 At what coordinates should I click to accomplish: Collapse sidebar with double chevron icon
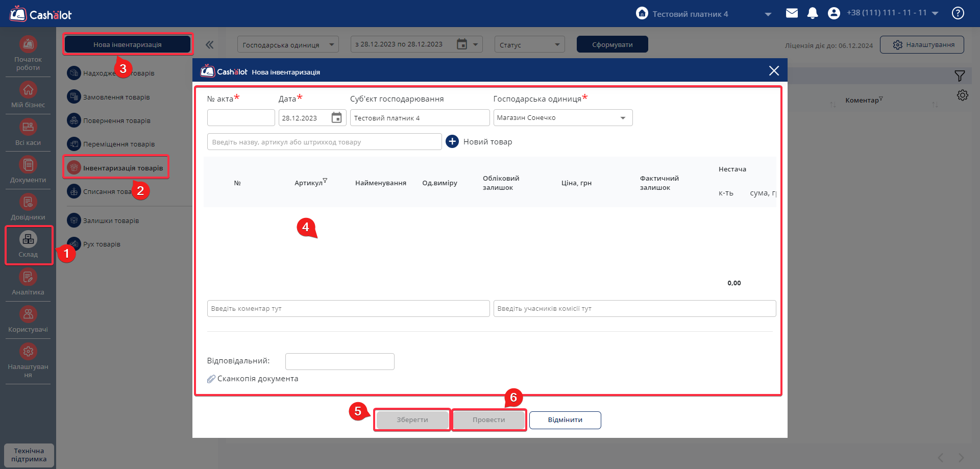(x=209, y=45)
